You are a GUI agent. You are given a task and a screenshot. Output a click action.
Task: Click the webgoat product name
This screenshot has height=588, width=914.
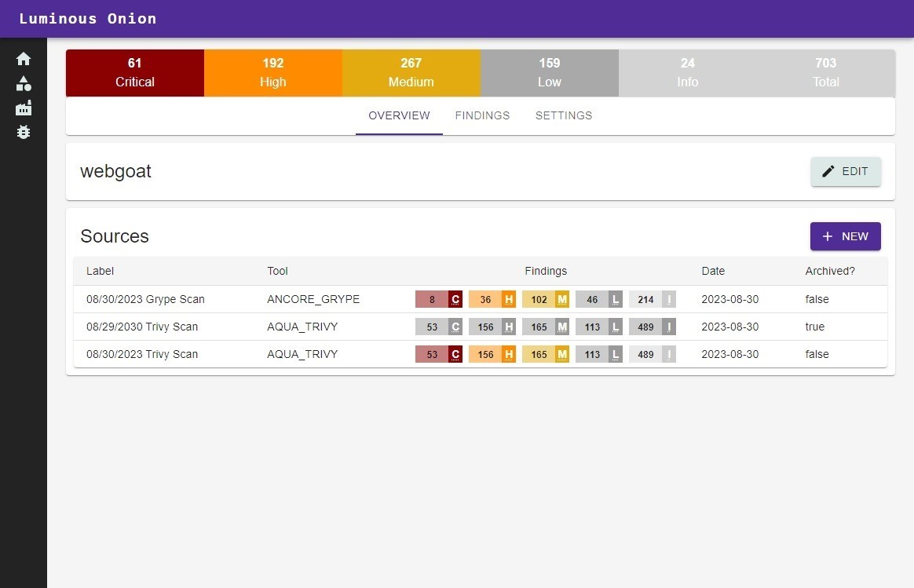[x=115, y=171]
